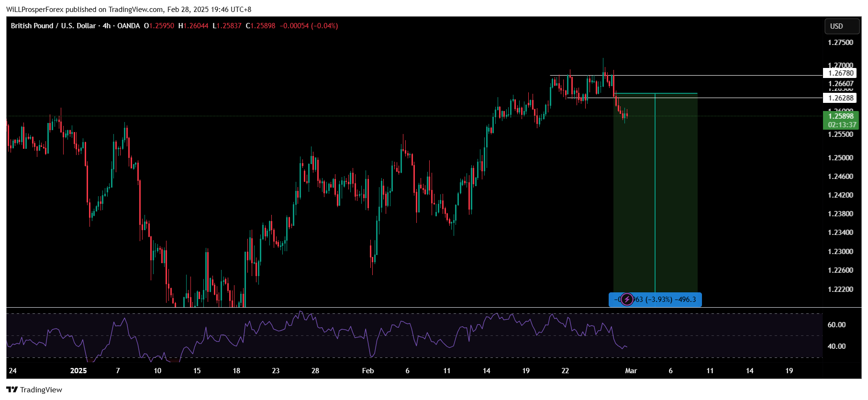The width and height of the screenshot is (868, 400).
Task: Click the 2025 time axis label
Action: (78, 371)
